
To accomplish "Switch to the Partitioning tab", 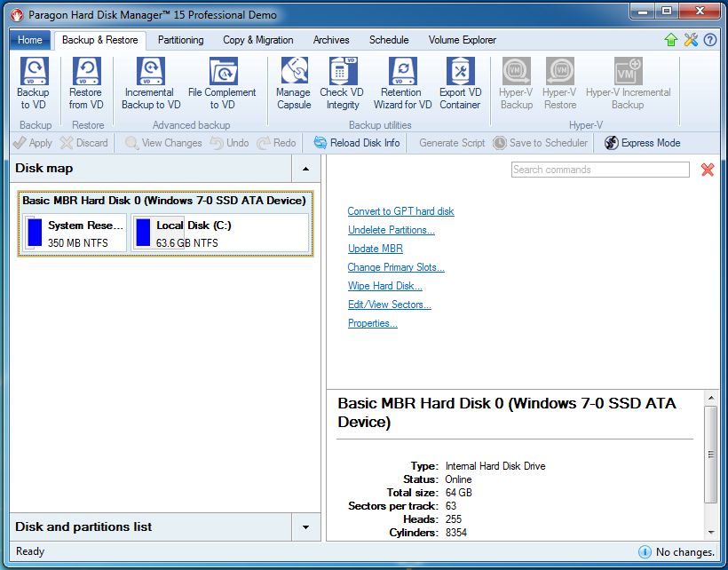I will click(180, 40).
